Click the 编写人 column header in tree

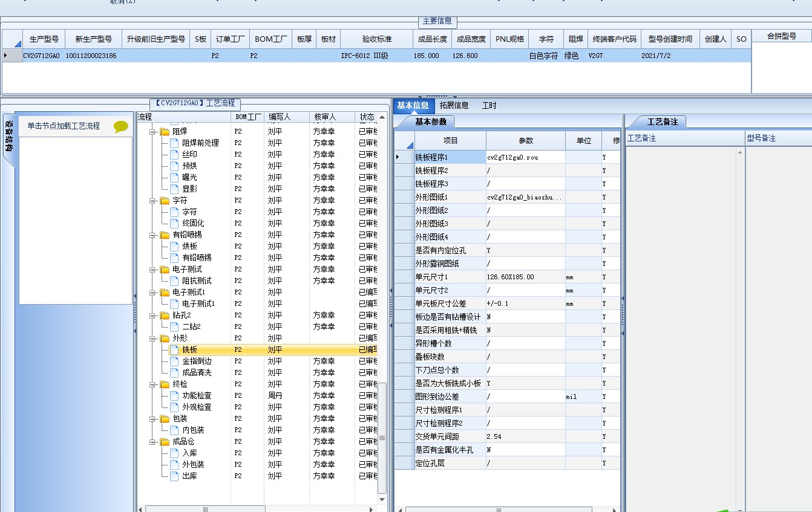[x=286, y=117]
